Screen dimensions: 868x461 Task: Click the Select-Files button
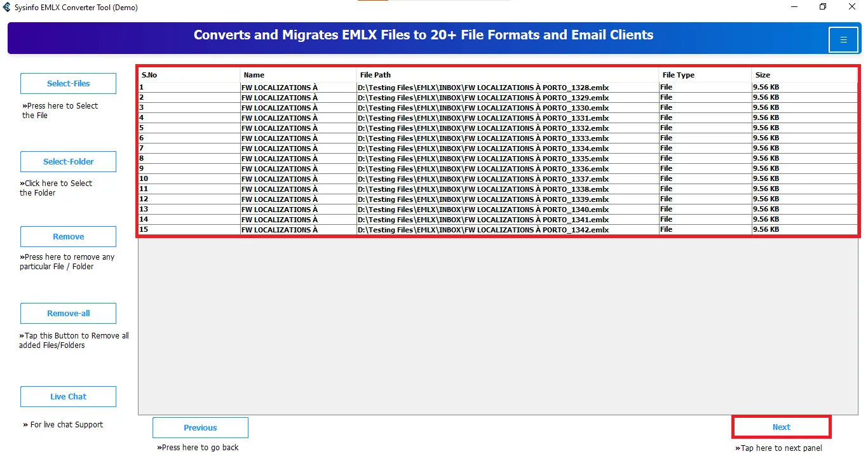pyautogui.click(x=68, y=83)
